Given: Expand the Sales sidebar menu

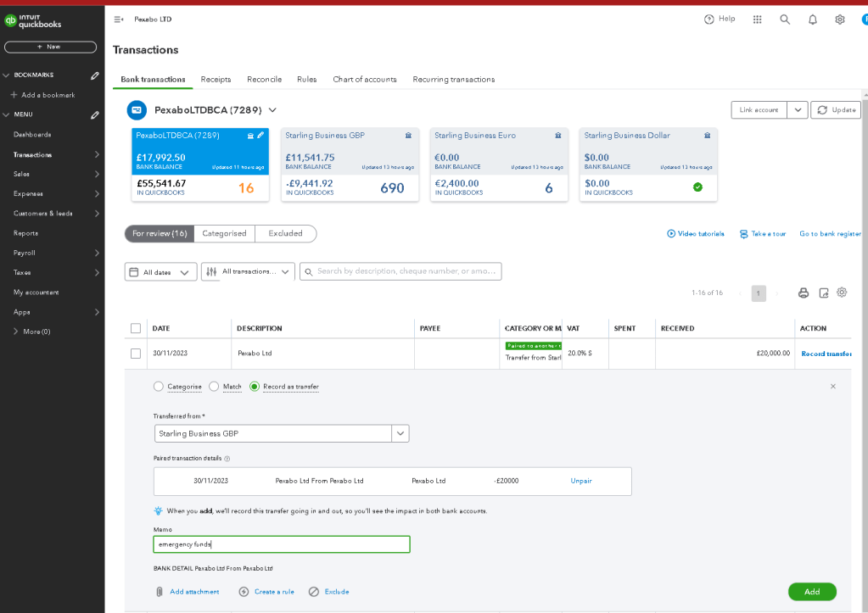Looking at the screenshot, I should (x=97, y=175).
